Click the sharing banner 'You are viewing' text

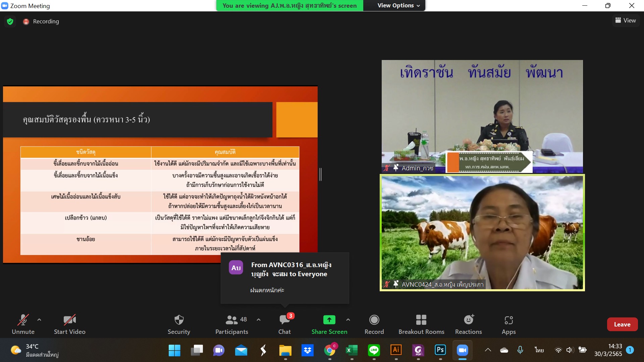click(289, 5)
